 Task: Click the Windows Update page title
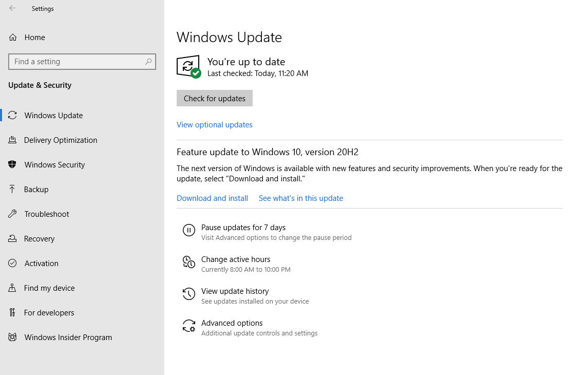click(x=229, y=37)
